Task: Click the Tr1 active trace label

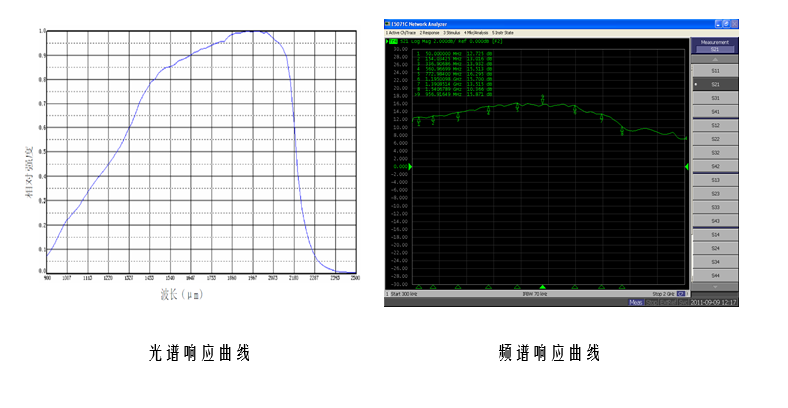Action: [x=393, y=41]
